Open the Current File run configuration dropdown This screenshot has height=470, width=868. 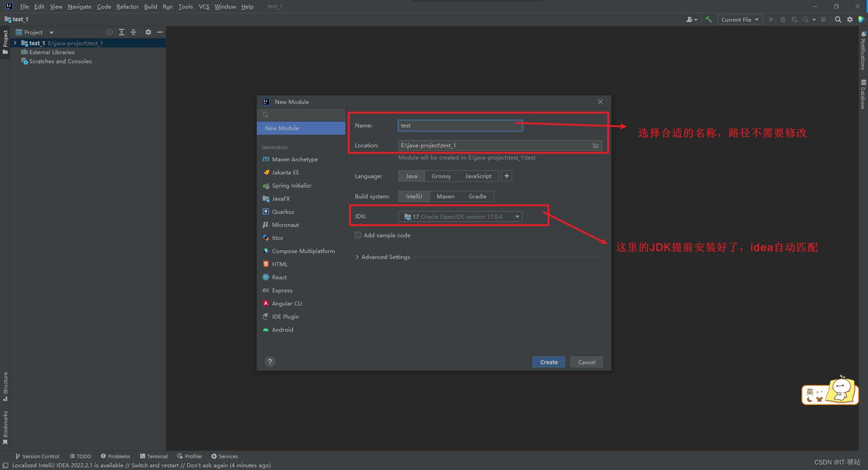click(740, 19)
